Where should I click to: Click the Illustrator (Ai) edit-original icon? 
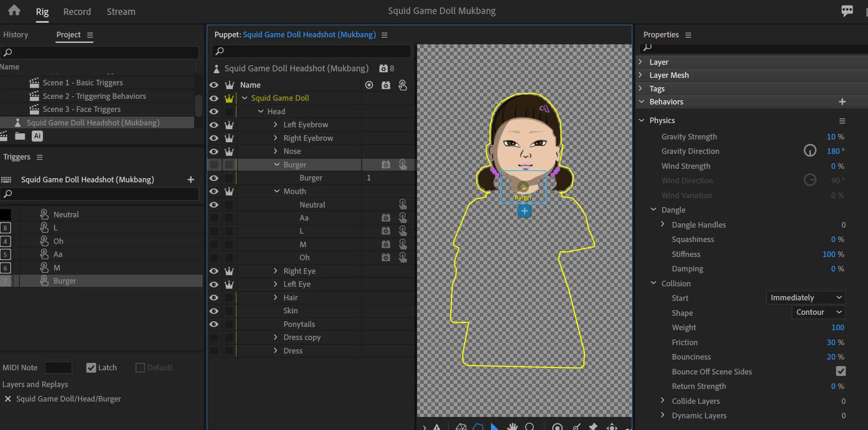click(x=37, y=136)
